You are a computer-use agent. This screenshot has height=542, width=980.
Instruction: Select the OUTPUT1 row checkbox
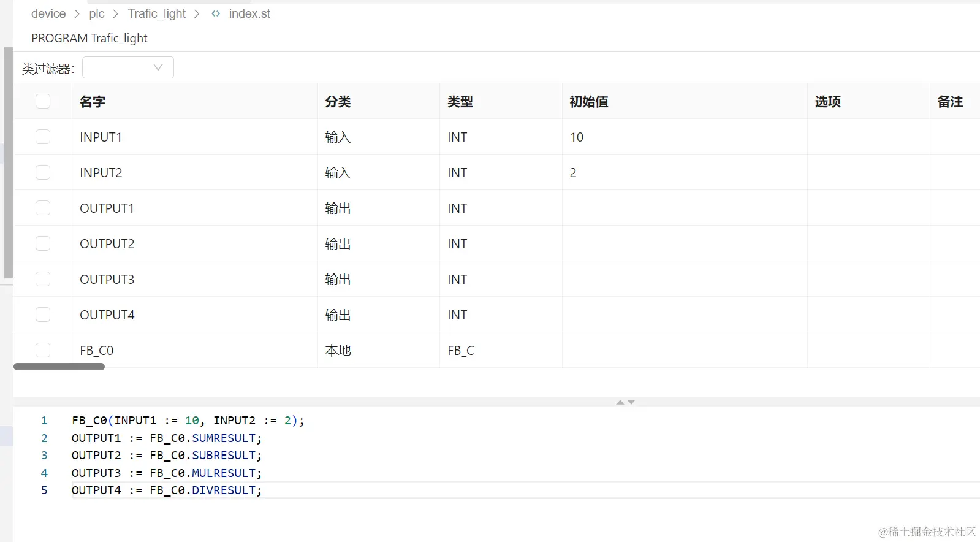tap(43, 208)
